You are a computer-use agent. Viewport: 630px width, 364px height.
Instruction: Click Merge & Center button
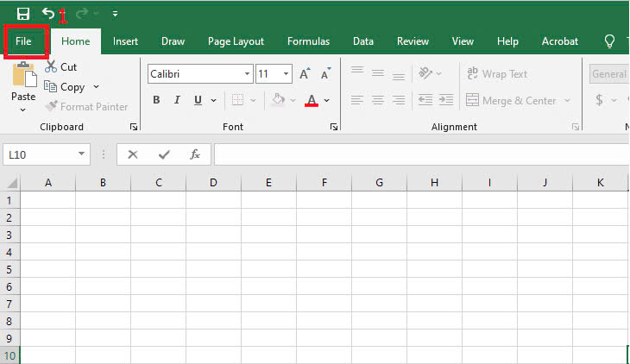(x=511, y=100)
